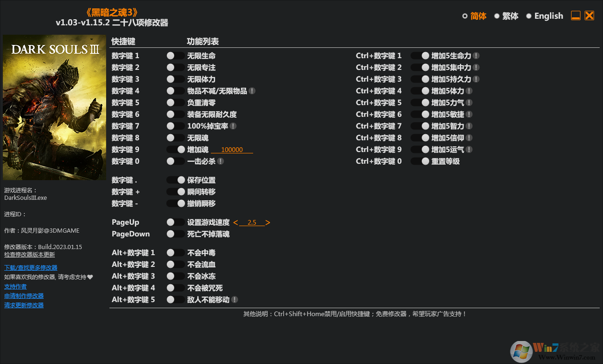Toggle 瞬间转移 teleport on

(x=175, y=191)
